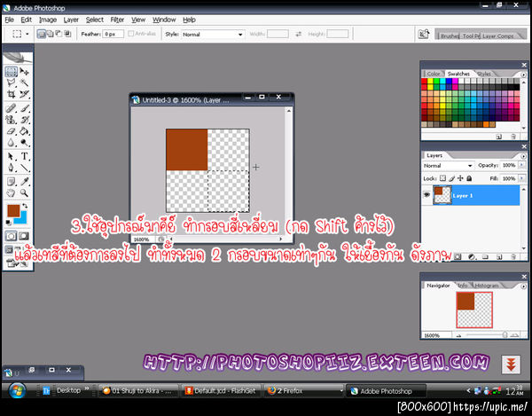
Task: Open the layer blending mode Normal dropdown
Action: pos(448,166)
